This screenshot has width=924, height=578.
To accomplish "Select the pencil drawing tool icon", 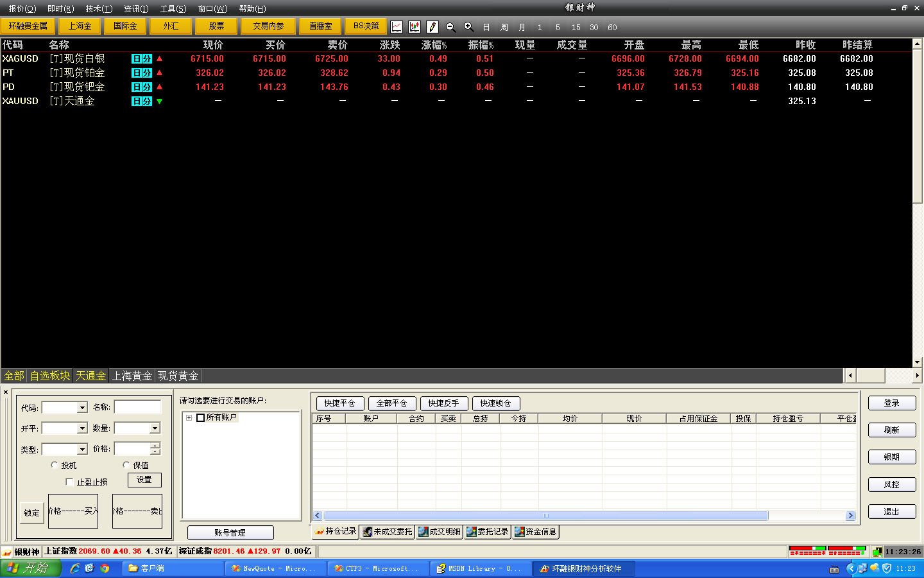I will click(x=432, y=27).
